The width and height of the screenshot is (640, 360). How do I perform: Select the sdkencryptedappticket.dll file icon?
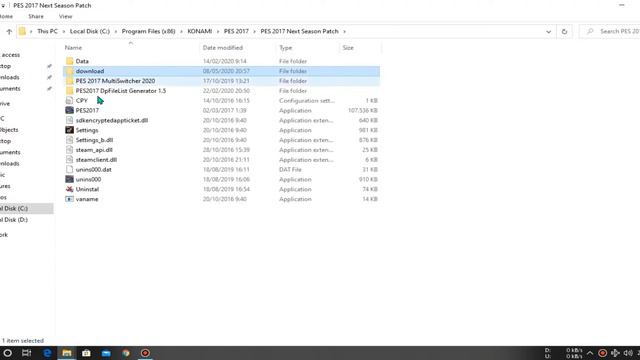[x=69, y=120]
